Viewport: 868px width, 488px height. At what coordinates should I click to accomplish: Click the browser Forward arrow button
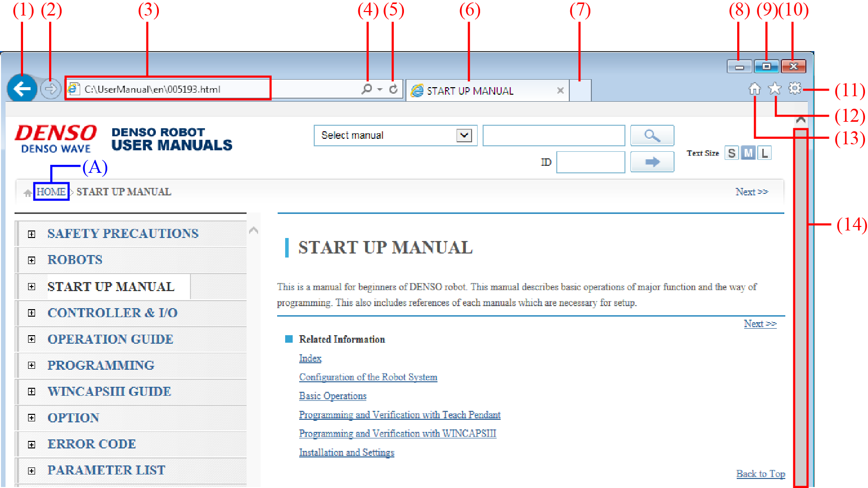pyautogui.click(x=50, y=89)
